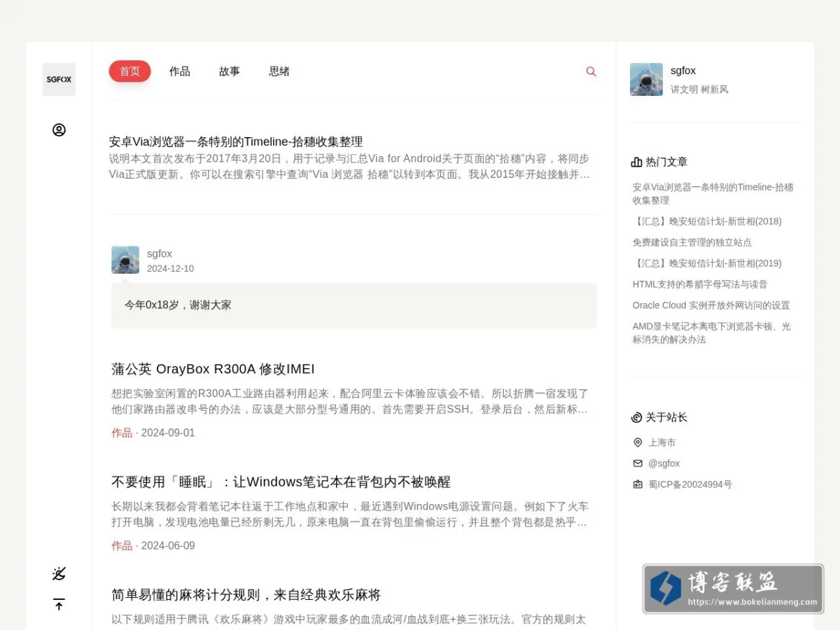Image resolution: width=840 pixels, height=630 pixels.
Task: Click the mail icon beside @sgfox
Action: point(638,463)
